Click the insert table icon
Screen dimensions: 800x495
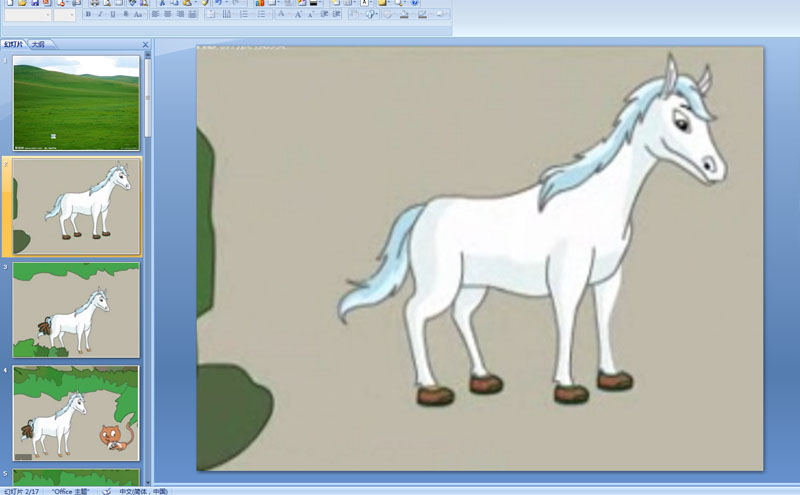[273, 3]
